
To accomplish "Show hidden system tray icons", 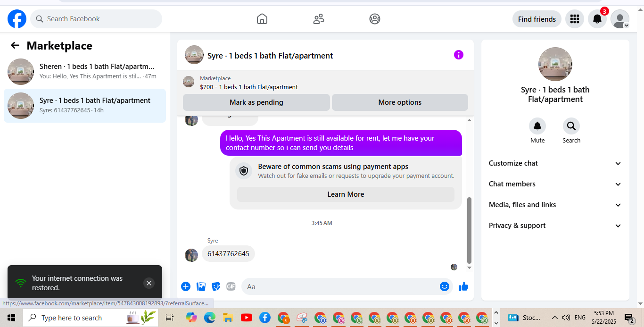I will click(x=555, y=318).
